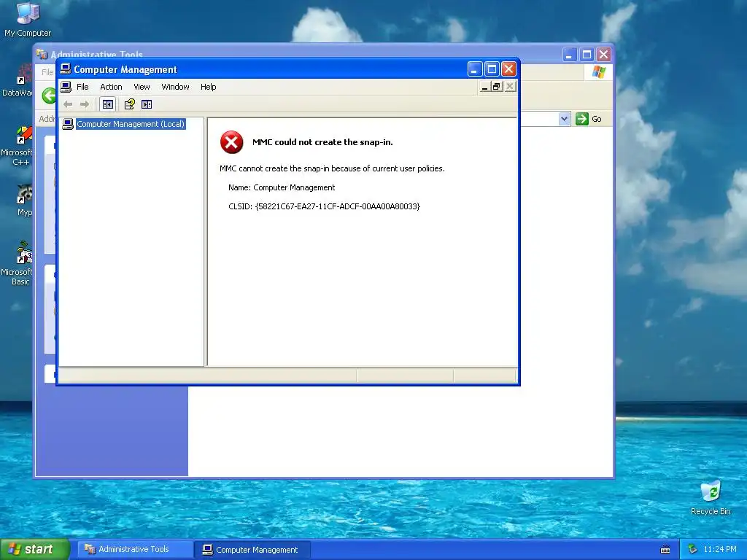This screenshot has width=747, height=560.
Task: Toggle the Show/Hide Action Pane icon
Action: [x=147, y=104]
